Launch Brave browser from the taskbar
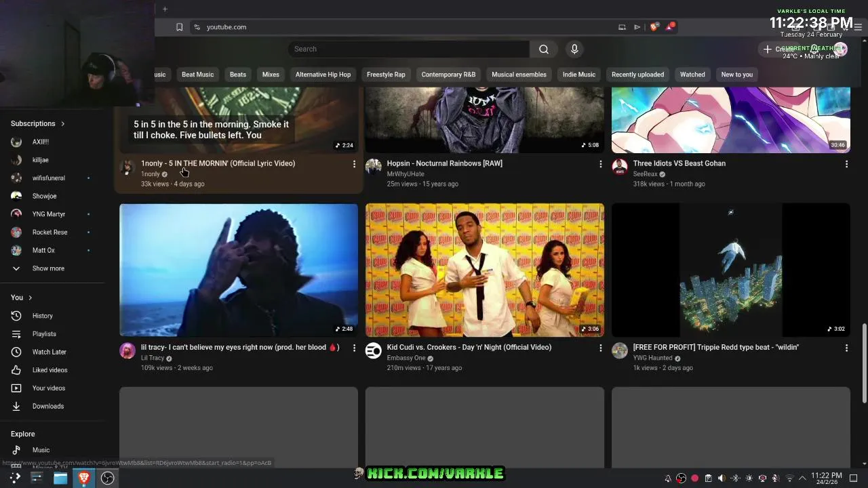This screenshot has width=868, height=488. 84,478
